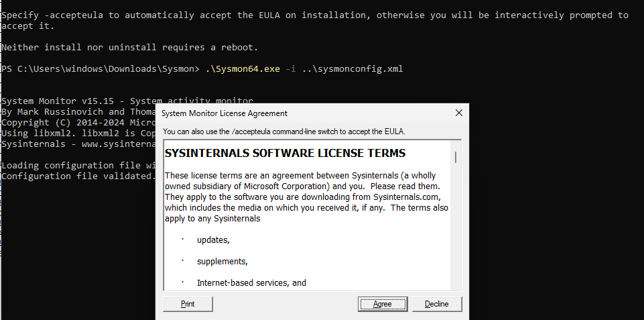This screenshot has width=644, height=320.
Task: Agree to the Sysinternals license terms
Action: [x=383, y=304]
